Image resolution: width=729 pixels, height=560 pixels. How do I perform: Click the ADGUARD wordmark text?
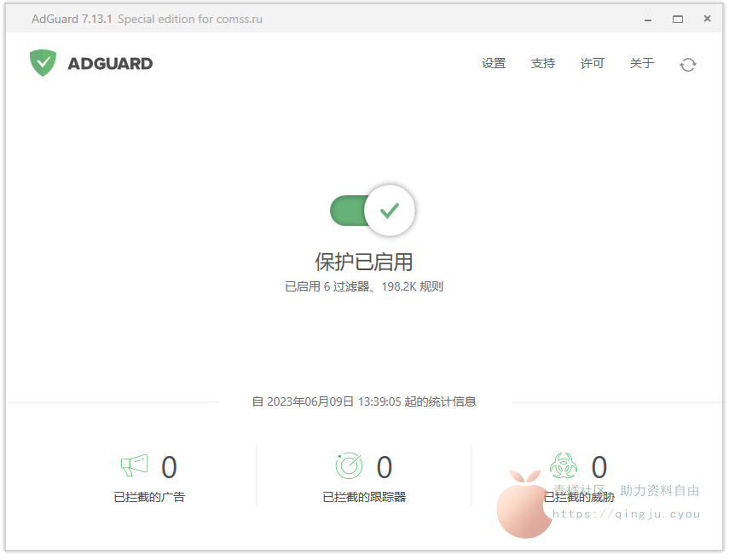(x=110, y=63)
